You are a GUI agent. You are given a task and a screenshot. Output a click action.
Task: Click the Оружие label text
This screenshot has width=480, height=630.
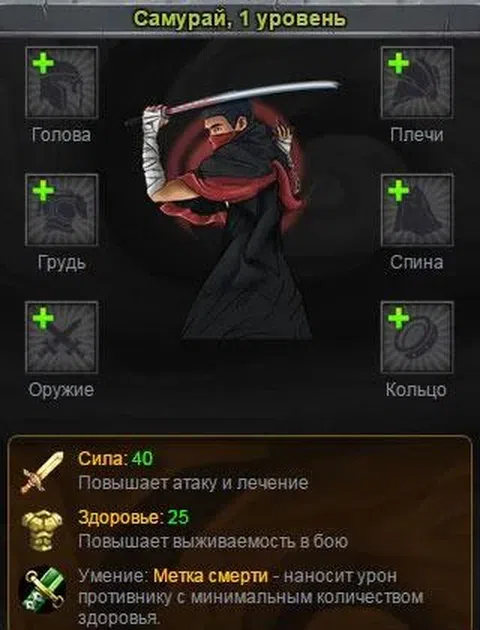[x=61, y=390]
